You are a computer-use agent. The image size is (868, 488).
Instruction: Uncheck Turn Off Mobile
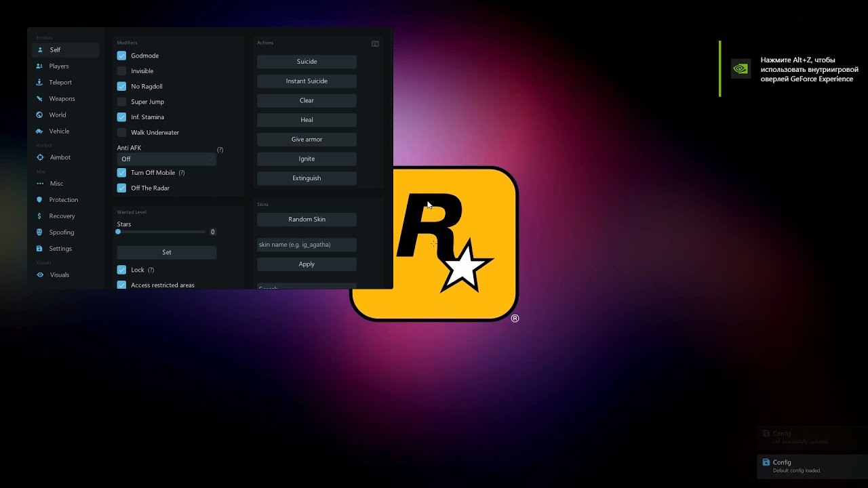click(x=121, y=173)
